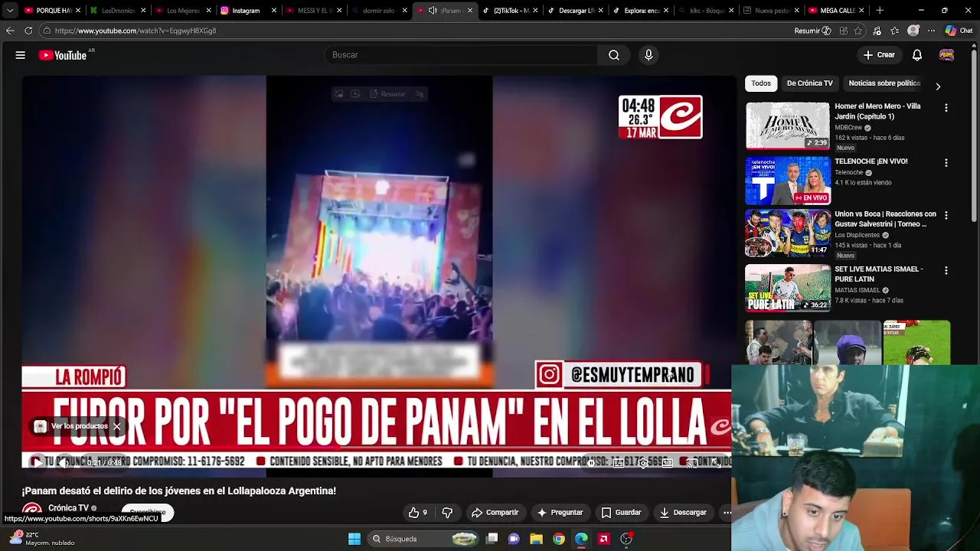The width and height of the screenshot is (980, 551).
Task: Open the Union vs Boca video thumbnail
Action: coord(788,233)
